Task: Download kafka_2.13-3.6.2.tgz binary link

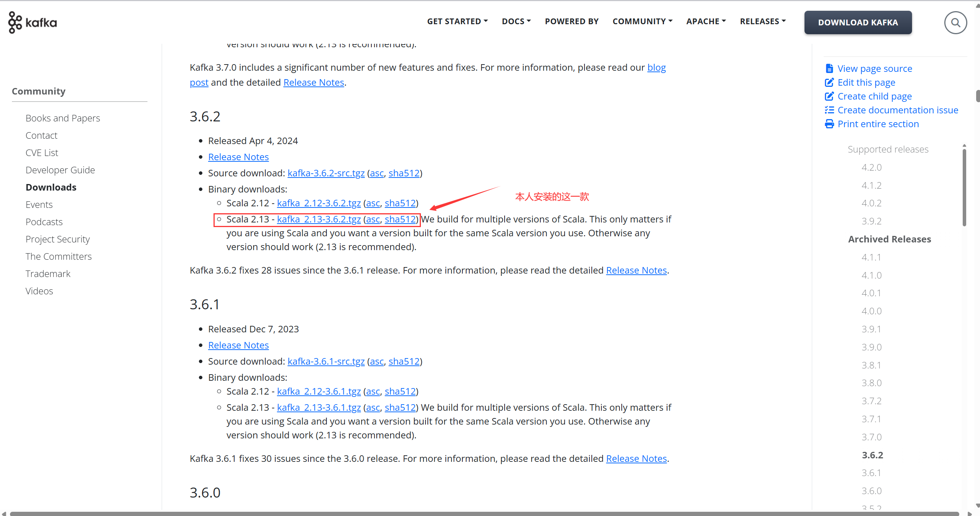Action: (x=318, y=219)
